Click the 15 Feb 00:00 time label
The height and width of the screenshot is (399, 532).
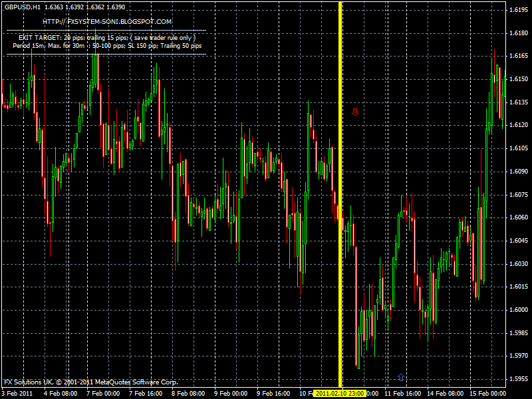(x=489, y=394)
